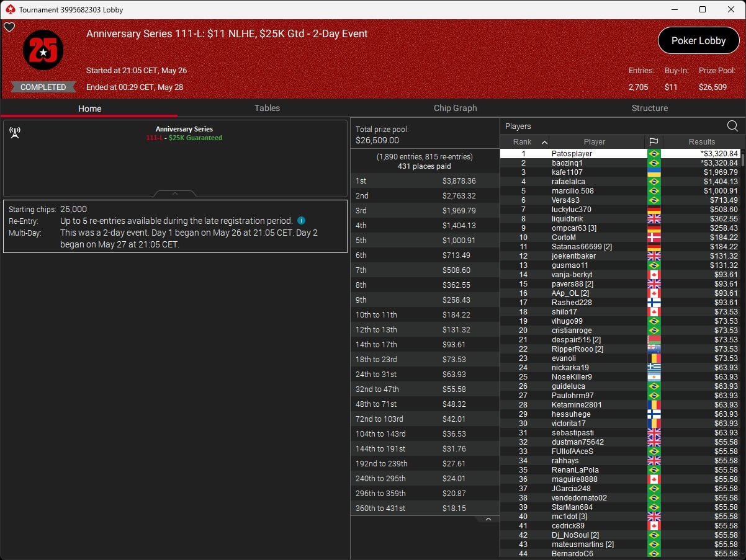Select player luckyluc370

coord(621,209)
